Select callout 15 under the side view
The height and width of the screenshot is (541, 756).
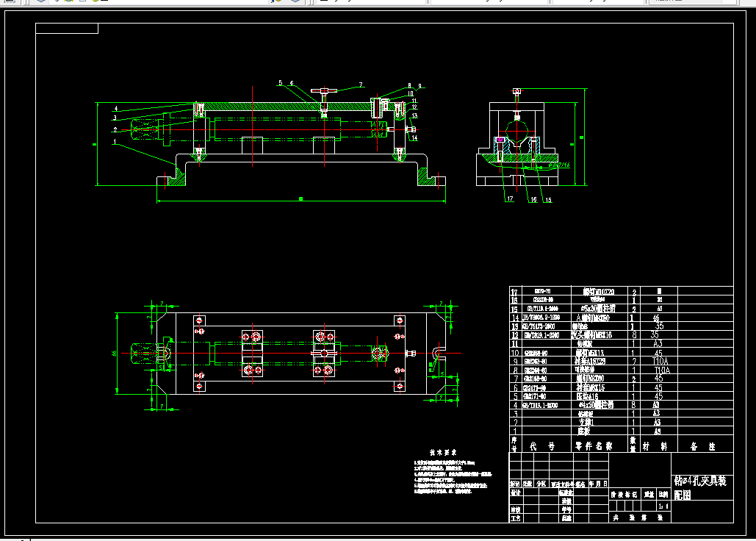click(x=548, y=200)
